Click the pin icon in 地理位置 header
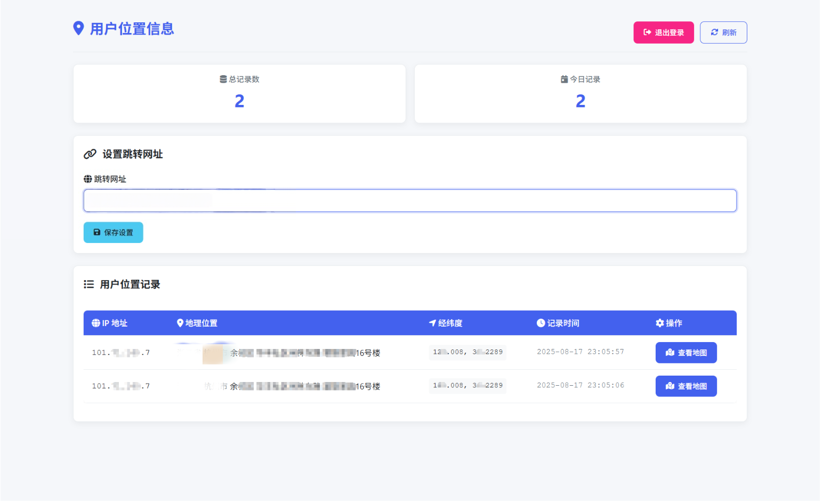Image resolution: width=823 pixels, height=504 pixels. point(180,323)
